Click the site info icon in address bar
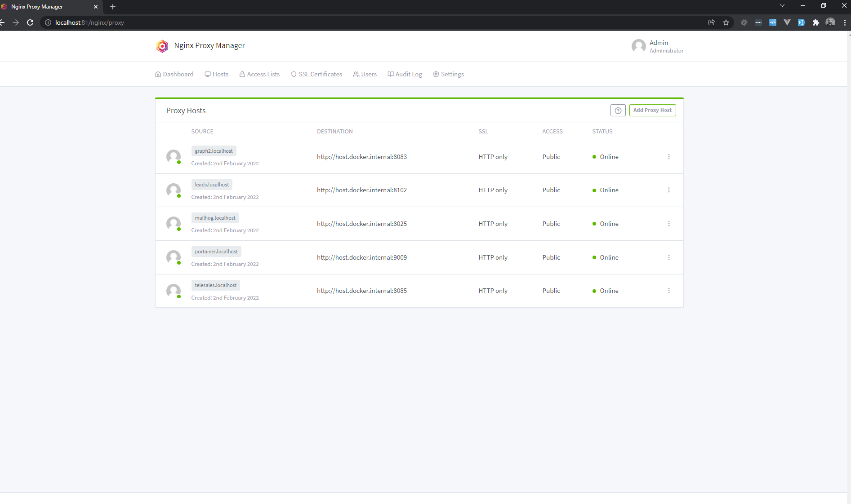Image resolution: width=851 pixels, height=504 pixels. [x=48, y=22]
